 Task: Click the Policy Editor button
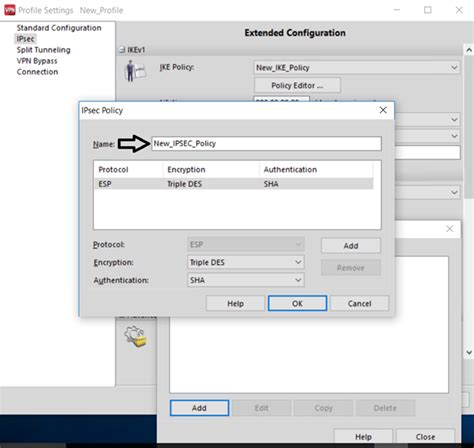coord(297,86)
